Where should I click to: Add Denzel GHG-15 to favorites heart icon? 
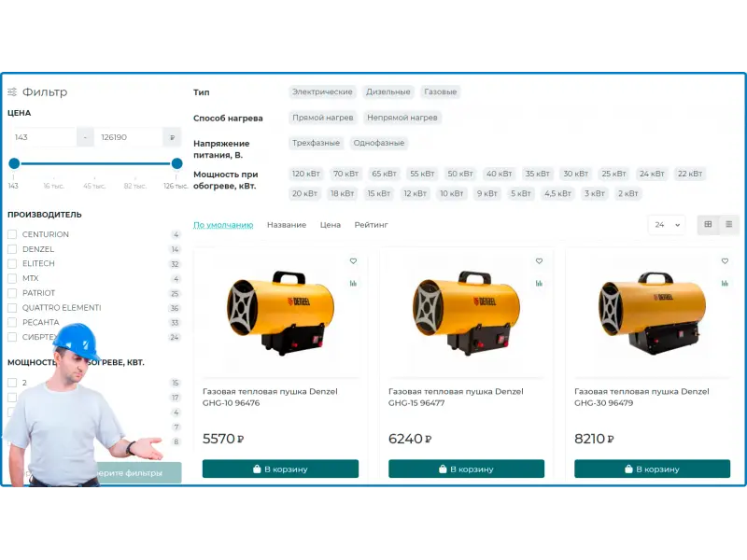pos(539,261)
